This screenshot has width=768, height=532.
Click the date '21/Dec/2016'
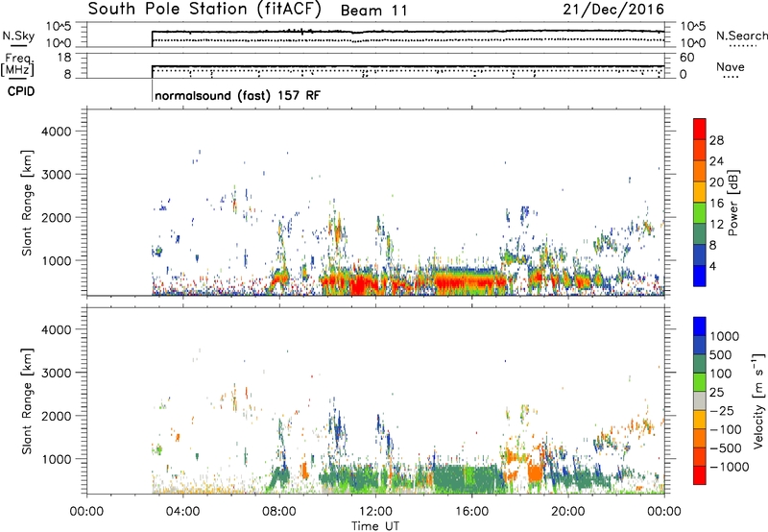[613, 9]
